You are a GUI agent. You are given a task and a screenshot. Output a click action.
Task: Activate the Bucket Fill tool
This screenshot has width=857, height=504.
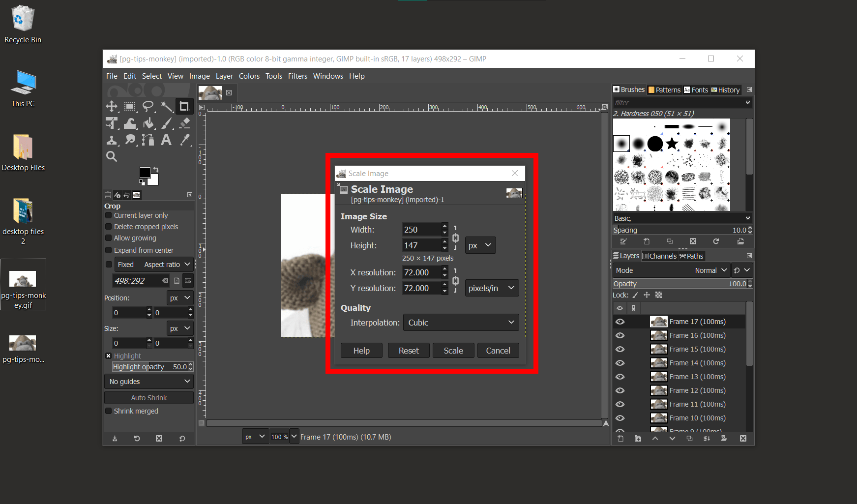tap(149, 123)
